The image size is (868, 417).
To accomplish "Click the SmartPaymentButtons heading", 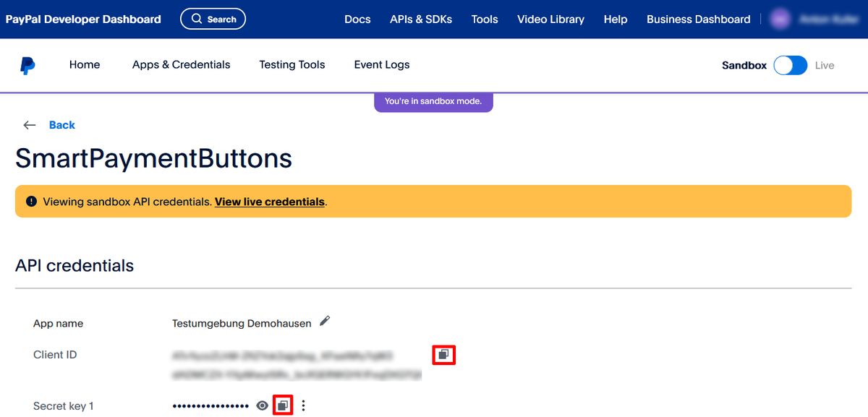I will [x=153, y=158].
